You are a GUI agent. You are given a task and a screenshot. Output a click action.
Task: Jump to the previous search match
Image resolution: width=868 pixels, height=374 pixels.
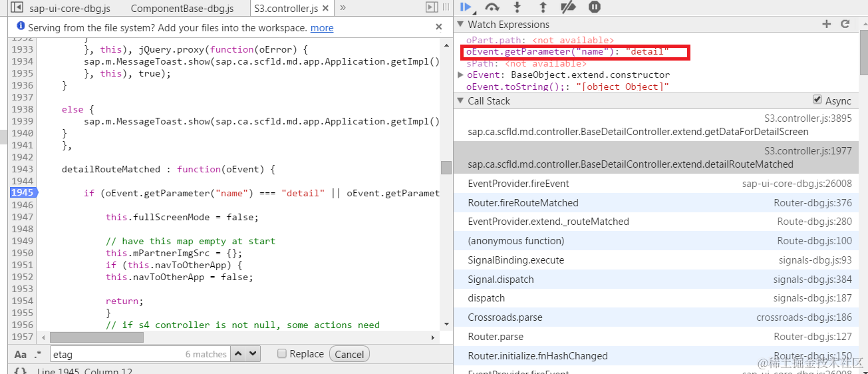[x=239, y=354]
